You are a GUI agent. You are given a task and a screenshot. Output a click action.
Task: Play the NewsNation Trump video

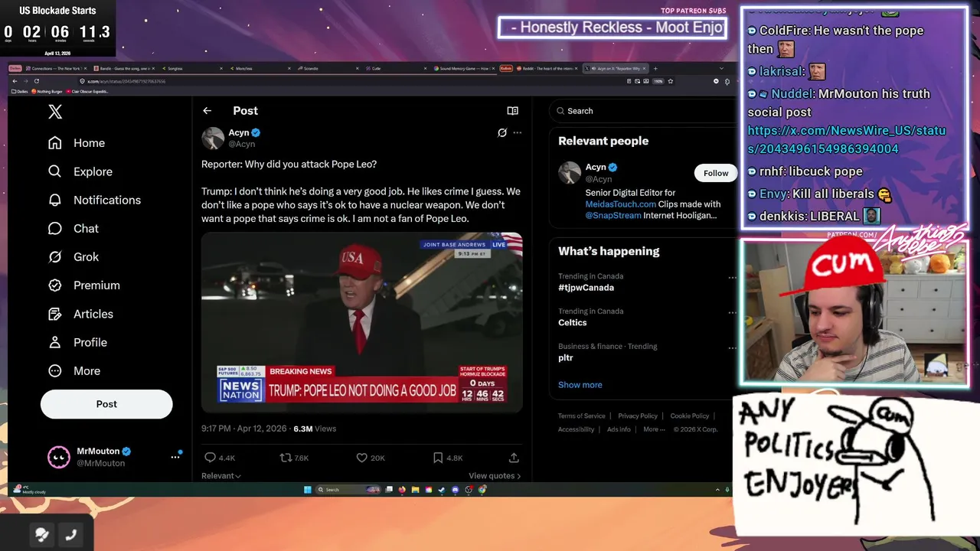pyautogui.click(x=361, y=323)
